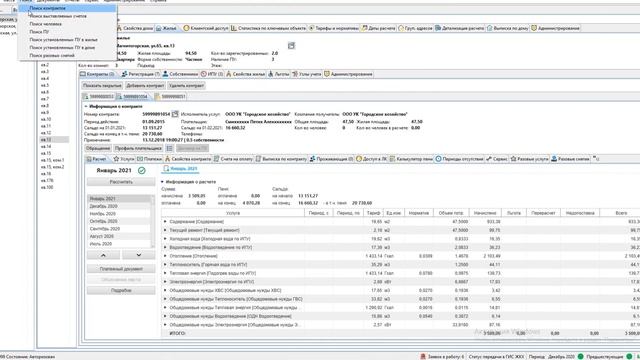The height and width of the screenshot is (360, 640).
Task: Click the icon of 'Разовые счета' tab
Action: click(x=554, y=159)
